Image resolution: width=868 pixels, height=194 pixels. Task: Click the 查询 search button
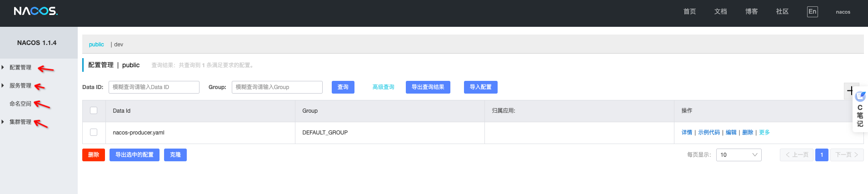point(343,87)
